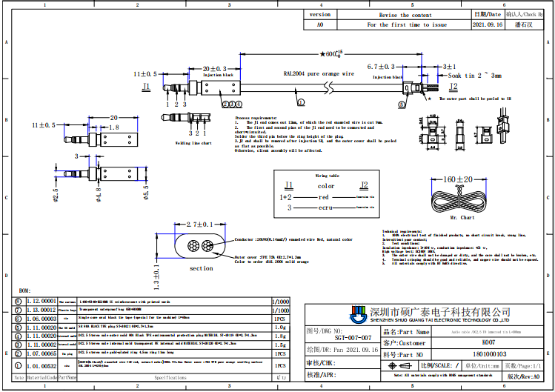Click the '版次/Rev:A0' cell
555x392 pixels.
[523, 376]
